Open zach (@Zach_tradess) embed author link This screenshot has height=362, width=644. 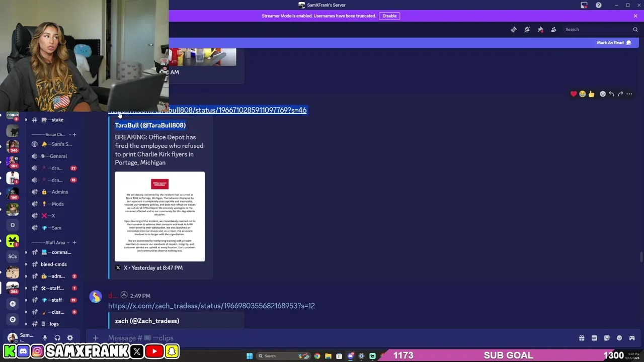point(147,321)
